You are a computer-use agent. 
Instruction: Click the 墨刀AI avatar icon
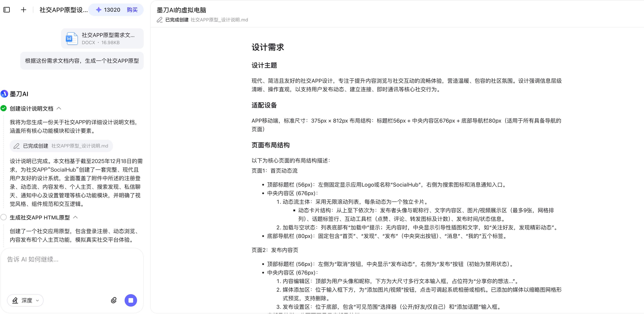tap(4, 94)
